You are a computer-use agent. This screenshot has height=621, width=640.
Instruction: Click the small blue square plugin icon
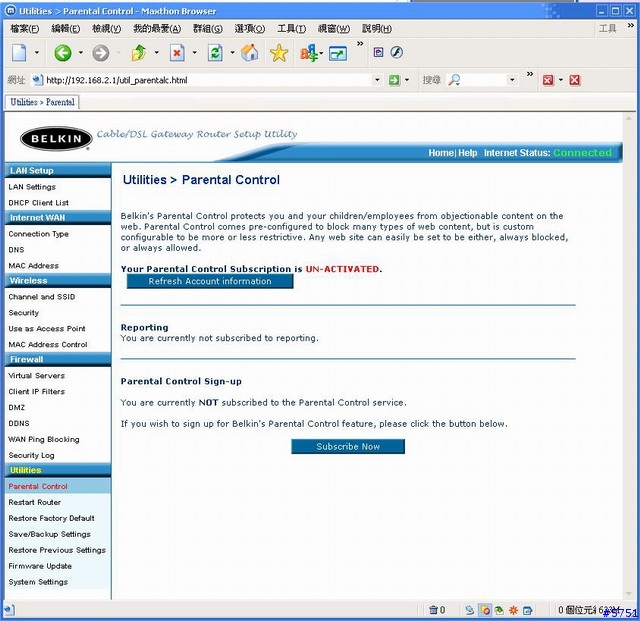pyautogui.click(x=378, y=52)
